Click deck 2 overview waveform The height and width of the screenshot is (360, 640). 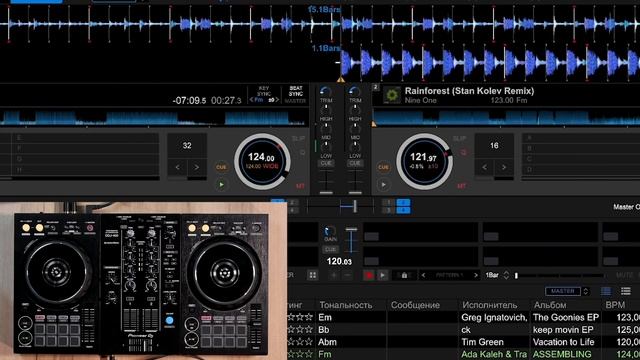pos(506,118)
